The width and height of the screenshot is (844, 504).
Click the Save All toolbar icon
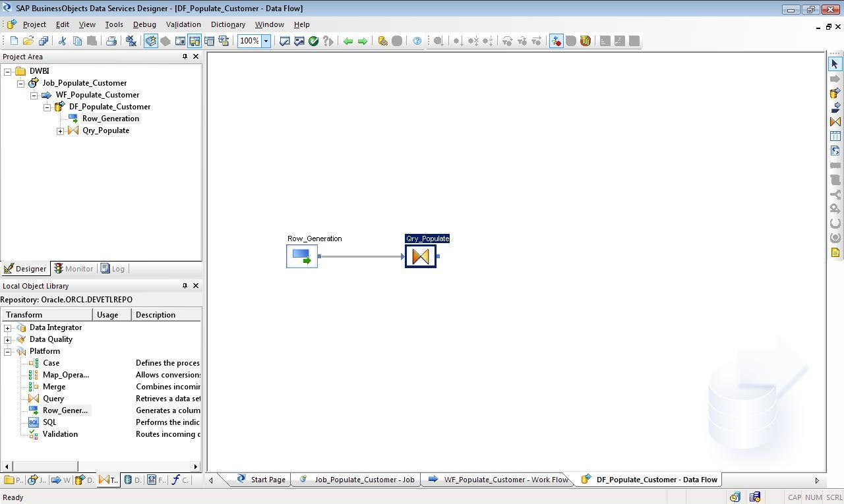click(44, 41)
